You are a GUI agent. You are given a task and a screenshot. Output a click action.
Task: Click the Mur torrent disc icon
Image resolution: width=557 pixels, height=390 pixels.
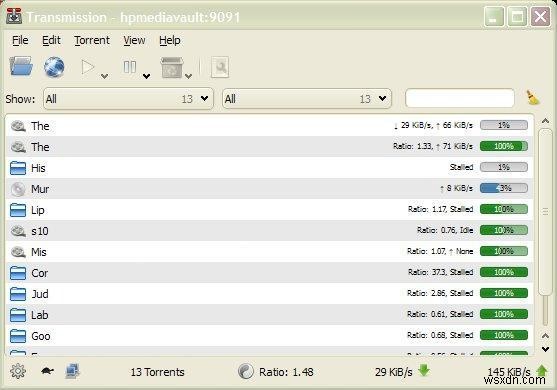[x=18, y=189]
